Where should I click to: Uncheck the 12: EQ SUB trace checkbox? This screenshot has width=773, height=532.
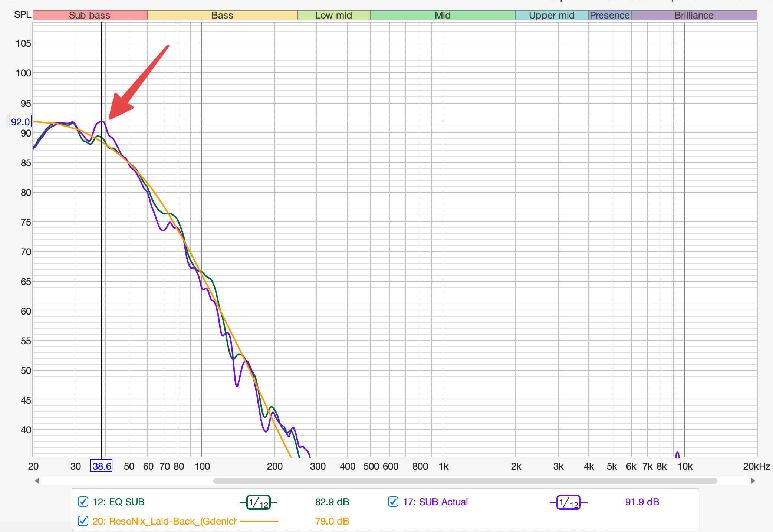(83, 502)
